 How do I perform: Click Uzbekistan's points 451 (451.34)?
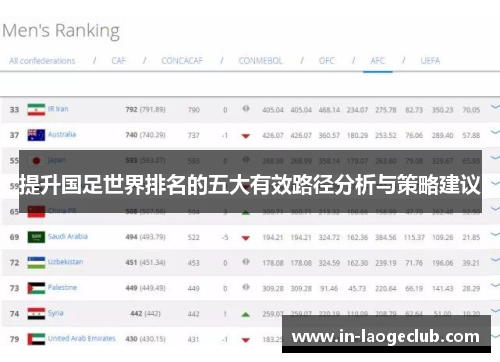tap(145, 263)
